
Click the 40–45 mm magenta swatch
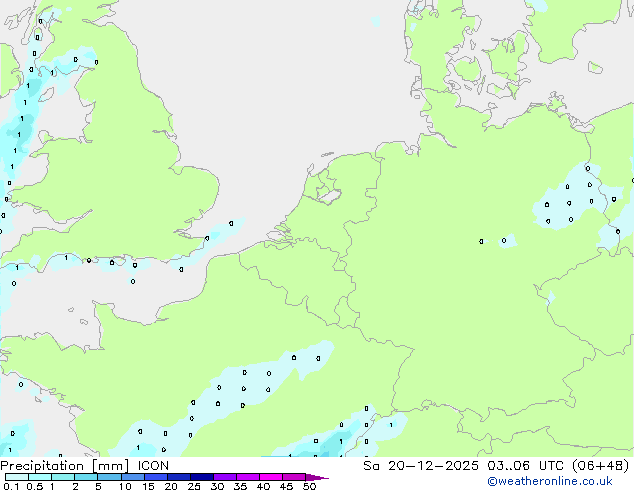coord(271,477)
